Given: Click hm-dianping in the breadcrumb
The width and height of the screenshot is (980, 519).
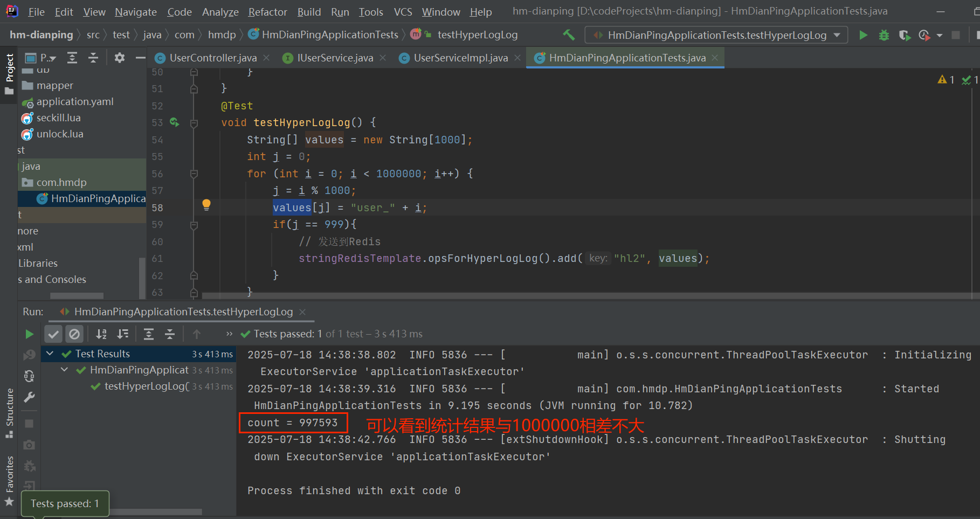Looking at the screenshot, I should coord(41,35).
